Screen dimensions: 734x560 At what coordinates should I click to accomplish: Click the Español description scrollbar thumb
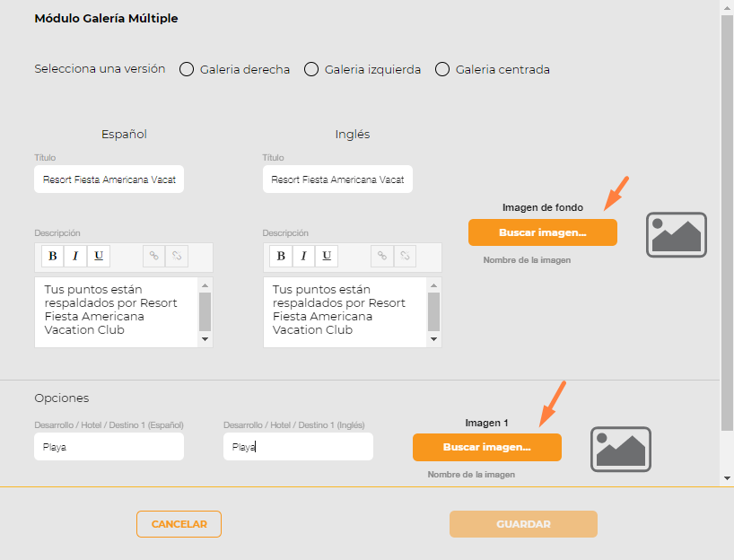pyautogui.click(x=205, y=311)
